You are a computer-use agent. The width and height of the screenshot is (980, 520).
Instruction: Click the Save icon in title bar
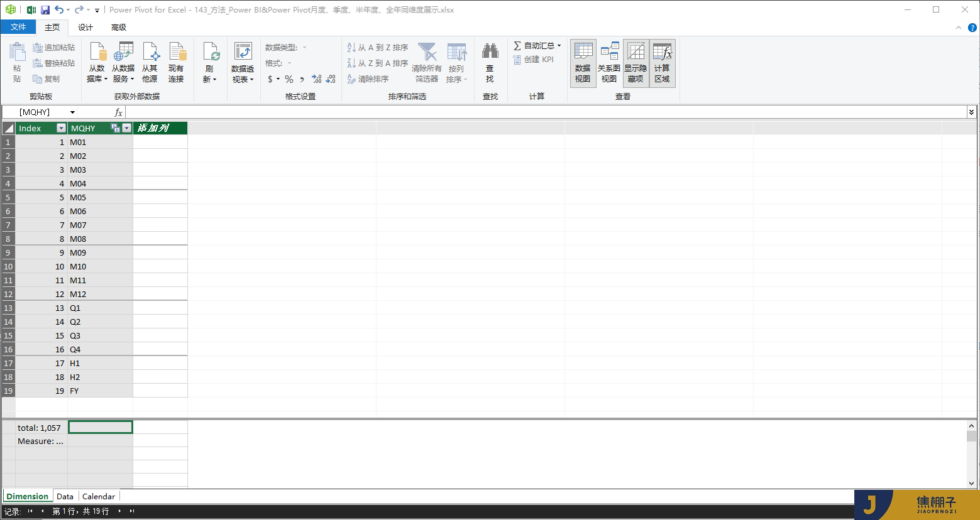(45, 10)
